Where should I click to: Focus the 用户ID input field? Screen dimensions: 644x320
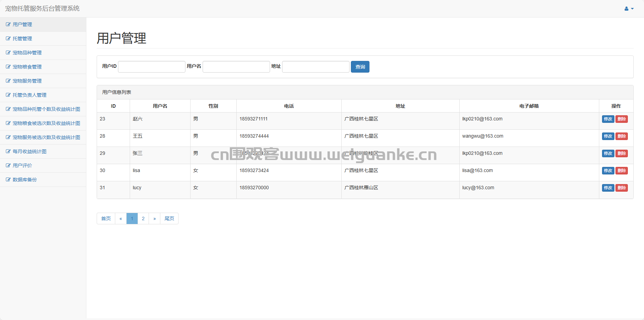coord(151,67)
